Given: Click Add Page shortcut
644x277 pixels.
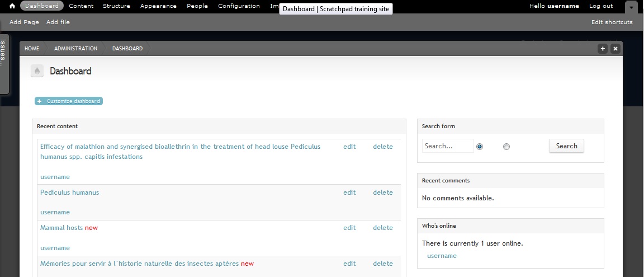Looking at the screenshot, I should (24, 22).
